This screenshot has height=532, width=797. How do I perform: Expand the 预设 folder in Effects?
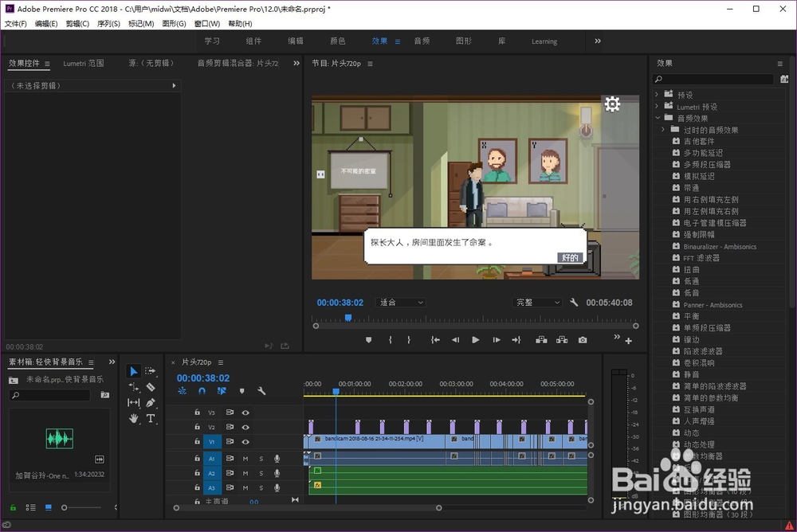(657, 95)
